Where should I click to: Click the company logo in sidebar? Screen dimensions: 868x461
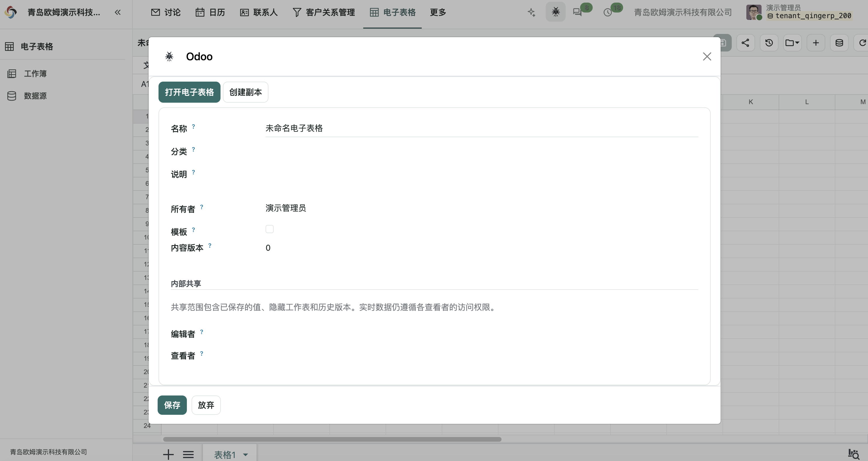tap(11, 13)
